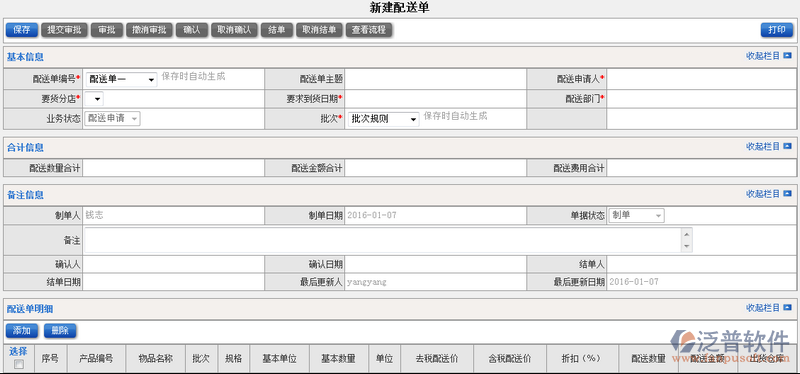Collapse the 备注信息 section icon

(x=788, y=194)
